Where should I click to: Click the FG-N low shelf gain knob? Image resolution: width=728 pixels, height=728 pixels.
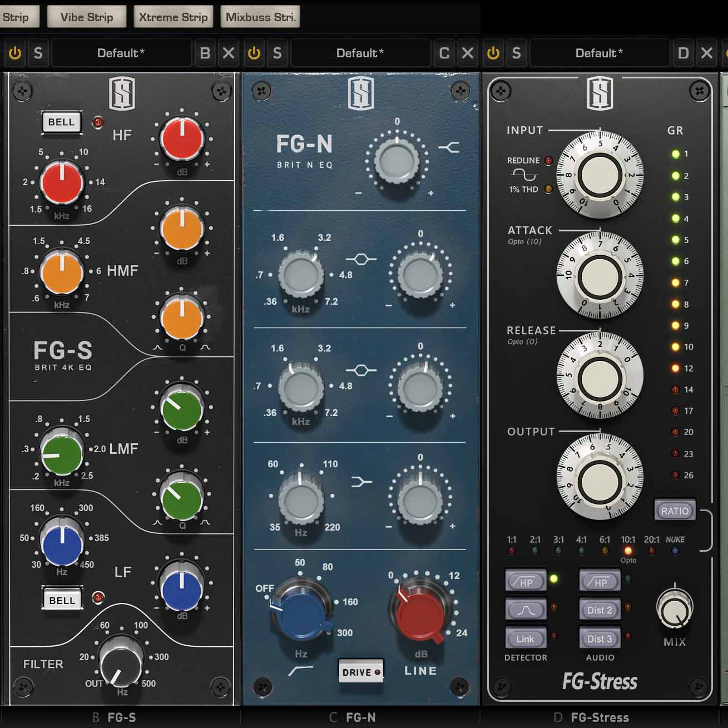coord(420,501)
